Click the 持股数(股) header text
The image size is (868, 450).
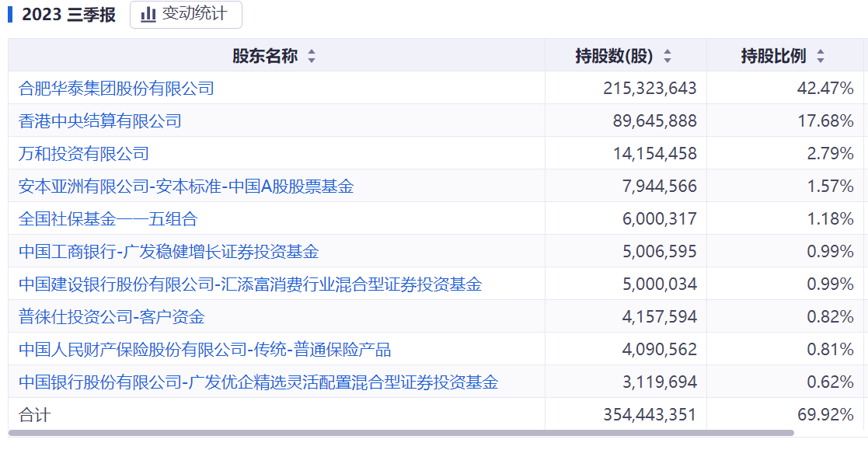click(614, 56)
